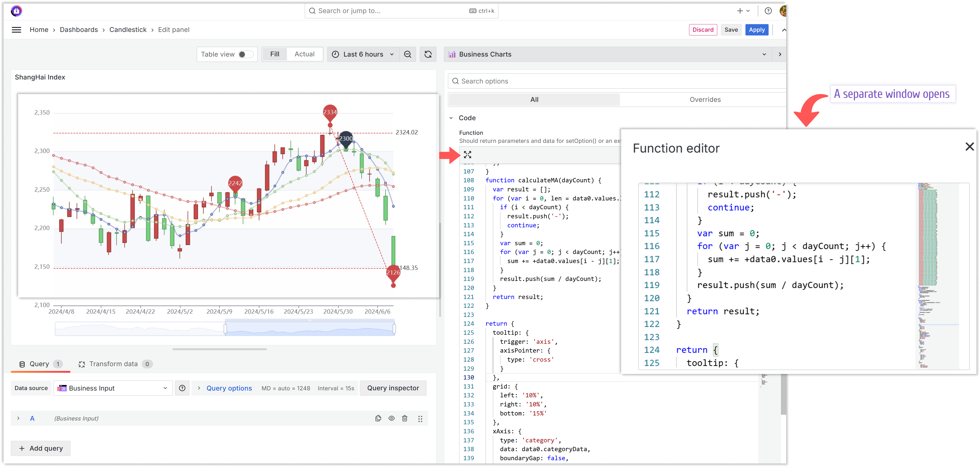Image resolution: width=980 pixels, height=467 pixels.
Task: Zoom out the dashboard time range
Action: [407, 54]
